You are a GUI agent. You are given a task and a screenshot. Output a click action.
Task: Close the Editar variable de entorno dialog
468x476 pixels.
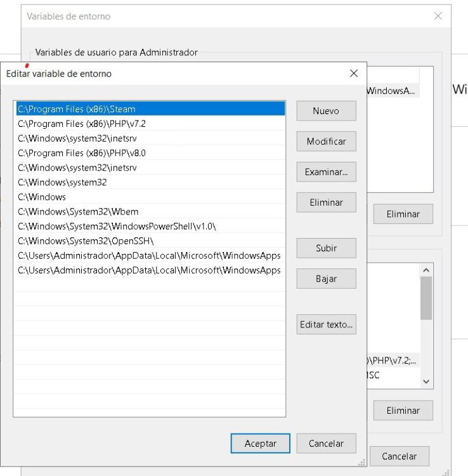[x=354, y=74]
